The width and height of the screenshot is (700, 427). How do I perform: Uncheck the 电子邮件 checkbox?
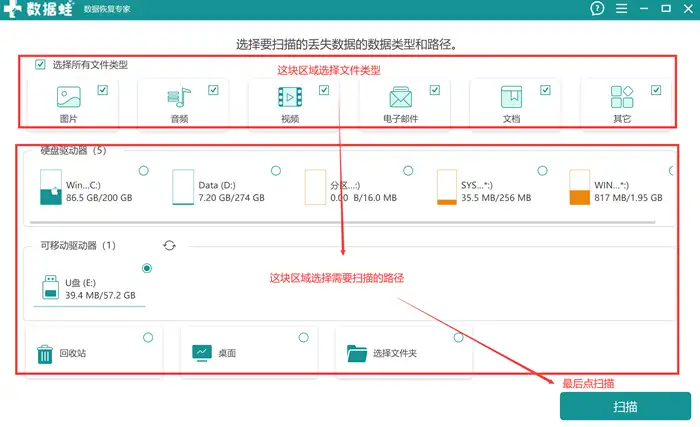[x=435, y=90]
